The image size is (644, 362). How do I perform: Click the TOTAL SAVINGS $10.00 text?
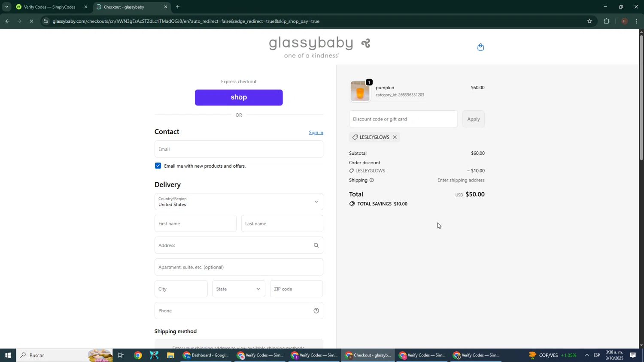[x=382, y=204]
